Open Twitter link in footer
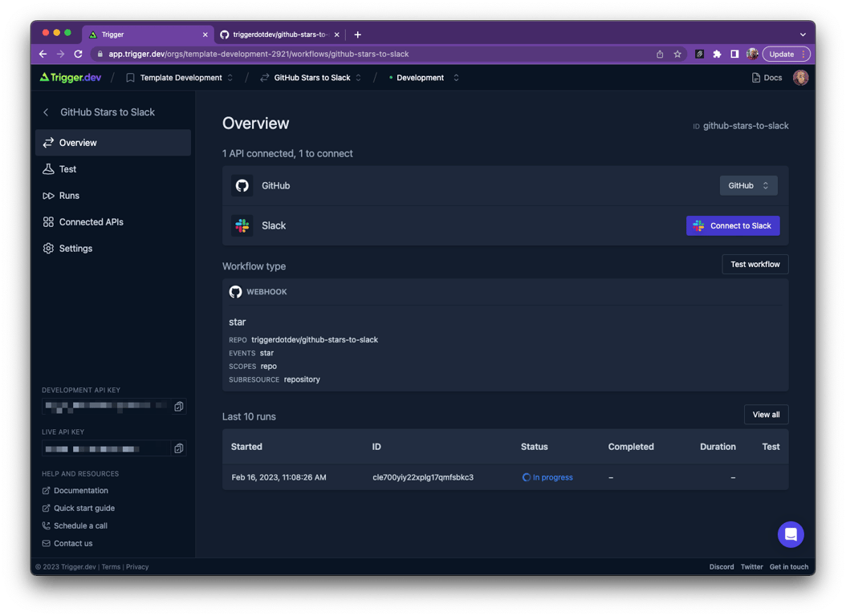This screenshot has width=846, height=616. 751,567
